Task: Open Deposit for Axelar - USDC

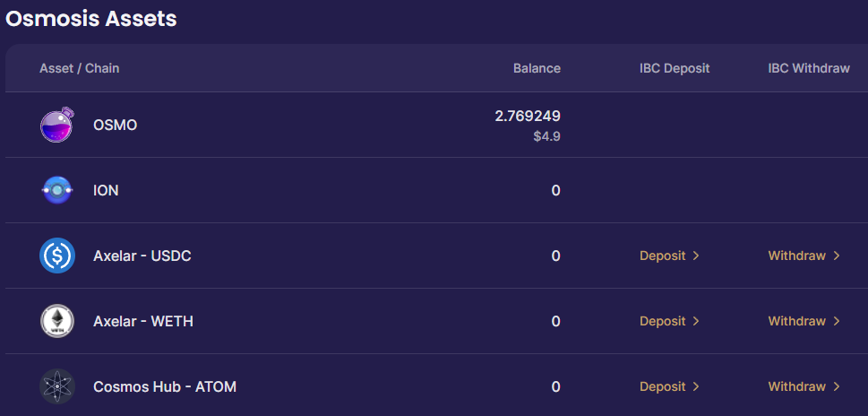Action: click(x=669, y=256)
